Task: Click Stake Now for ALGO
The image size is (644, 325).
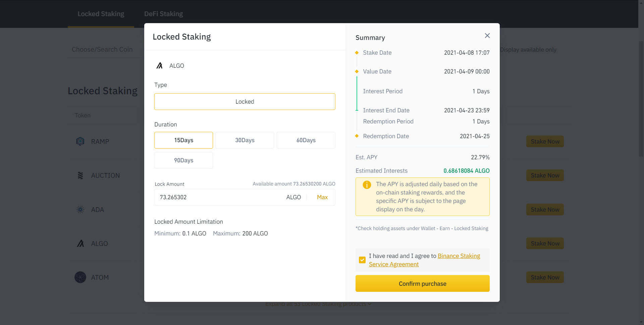Action: [x=545, y=243]
